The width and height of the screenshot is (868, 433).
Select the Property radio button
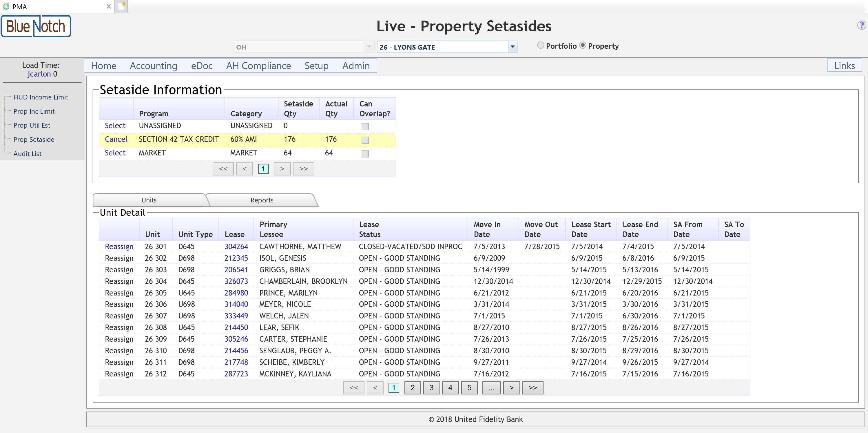583,46
